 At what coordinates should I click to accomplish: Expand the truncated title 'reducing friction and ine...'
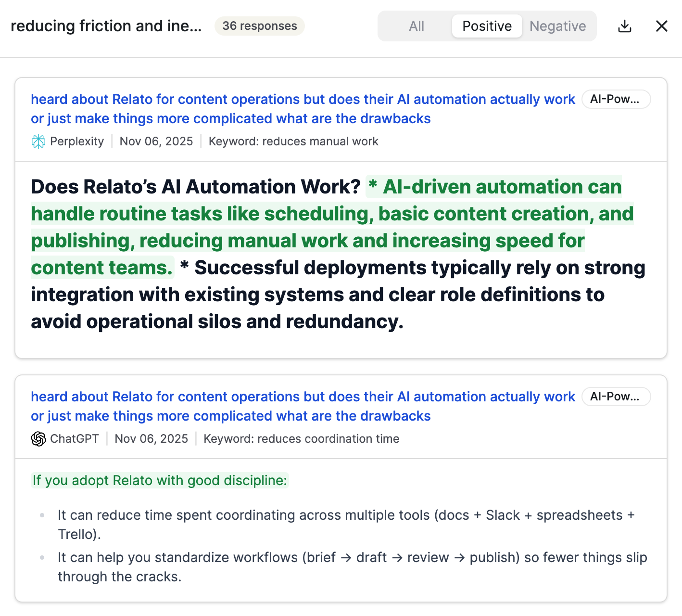tap(107, 26)
